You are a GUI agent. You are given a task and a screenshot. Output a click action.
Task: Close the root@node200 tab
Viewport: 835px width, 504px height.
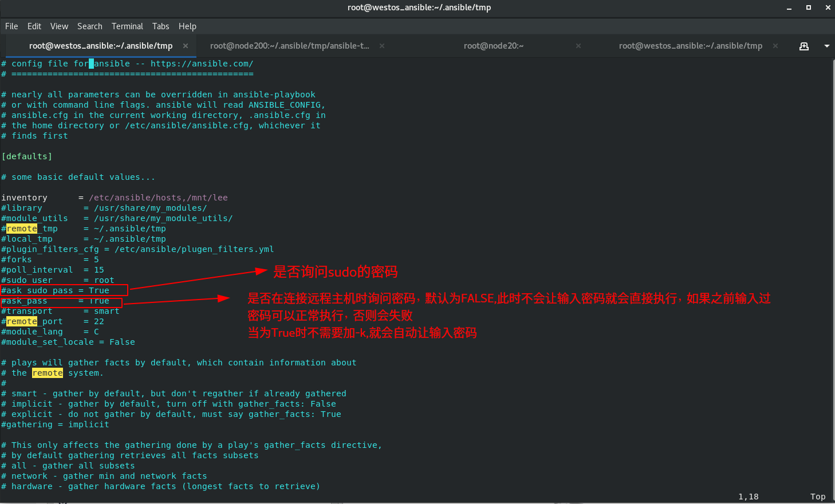click(382, 46)
